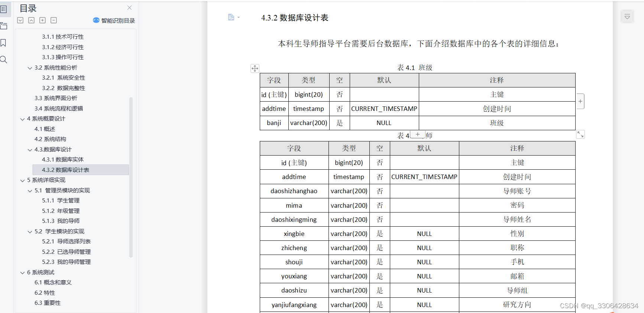Close the 目录 panel
Image resolution: width=644 pixels, height=313 pixels.
129,7
